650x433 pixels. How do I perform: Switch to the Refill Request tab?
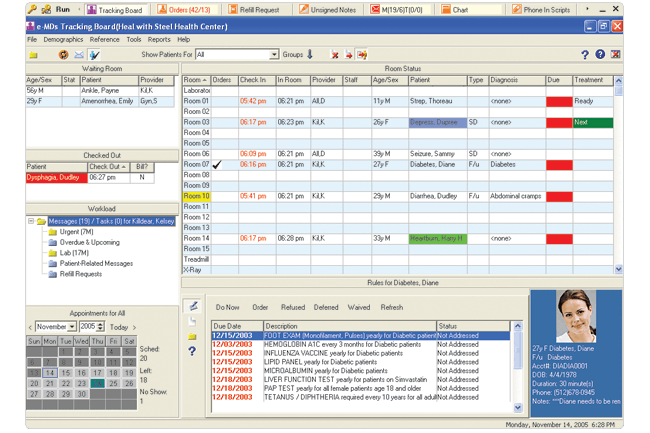tap(254, 10)
